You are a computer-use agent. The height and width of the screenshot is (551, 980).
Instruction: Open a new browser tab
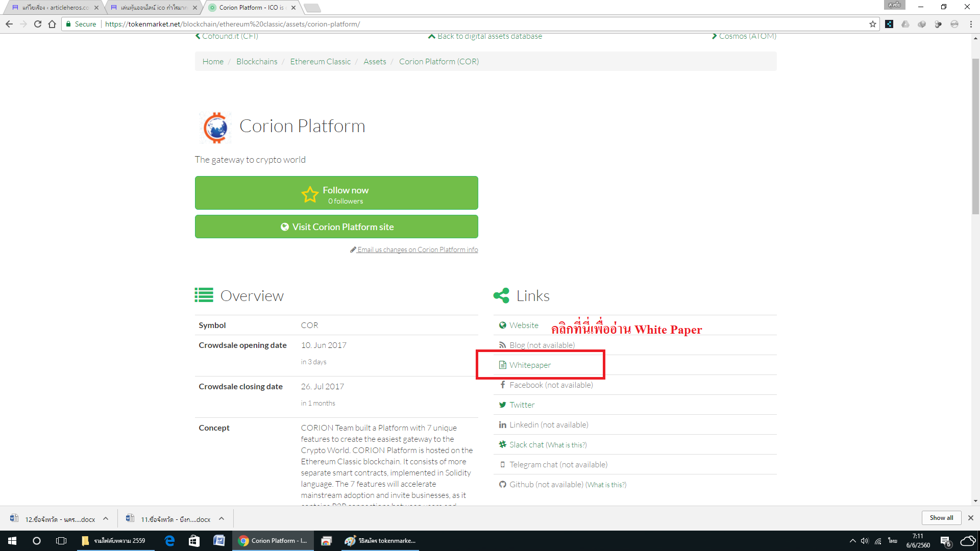(312, 8)
